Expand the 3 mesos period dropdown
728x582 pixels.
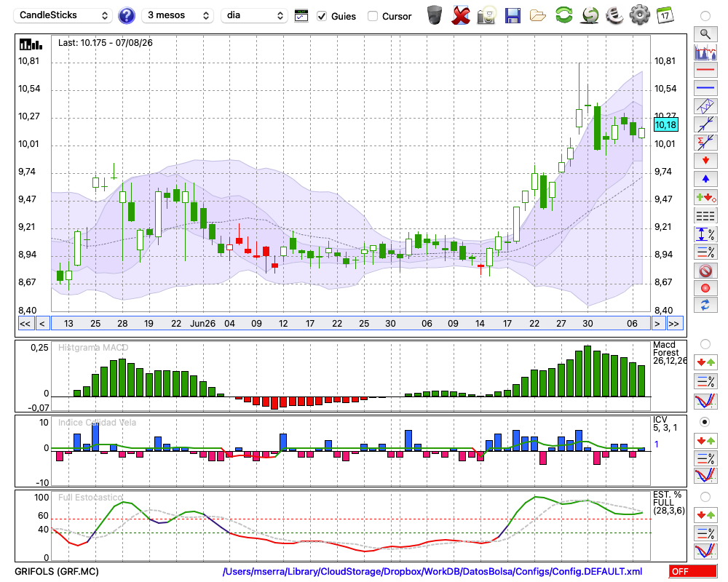click(x=178, y=15)
